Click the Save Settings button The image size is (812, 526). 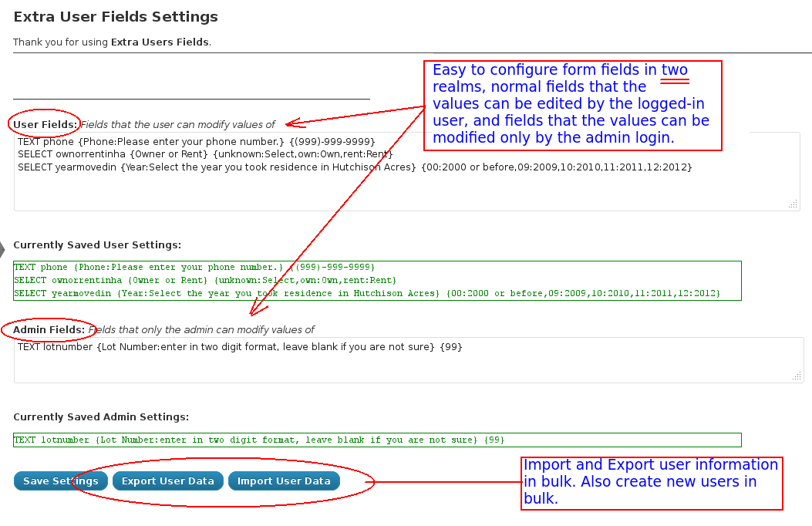click(60, 481)
